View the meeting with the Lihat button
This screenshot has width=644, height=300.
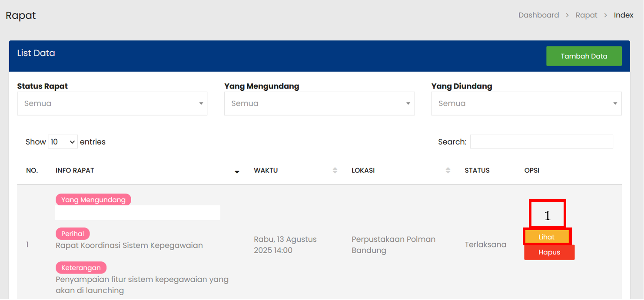point(547,237)
